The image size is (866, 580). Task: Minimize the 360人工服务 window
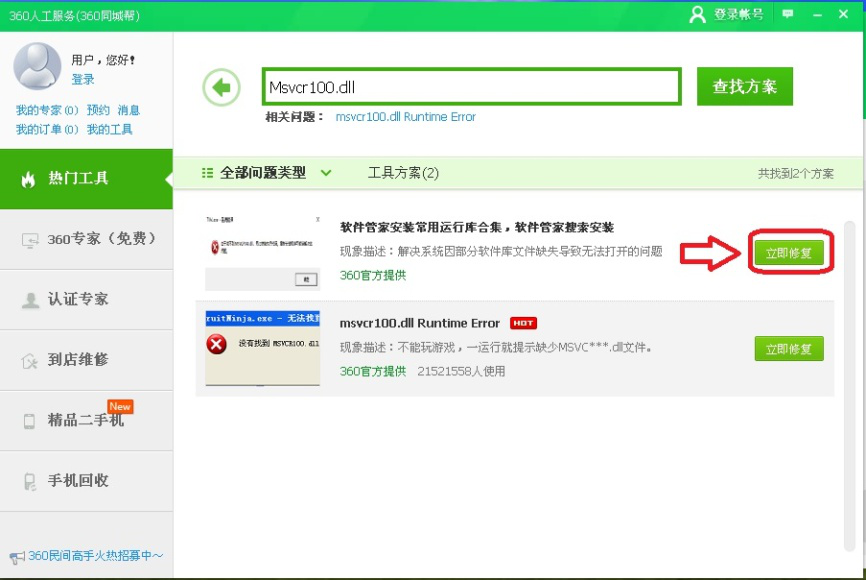coord(817,15)
